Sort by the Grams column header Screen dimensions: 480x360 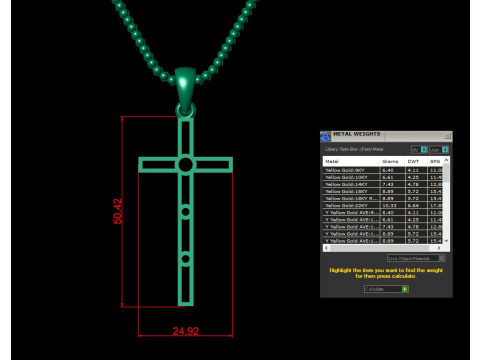click(x=392, y=161)
